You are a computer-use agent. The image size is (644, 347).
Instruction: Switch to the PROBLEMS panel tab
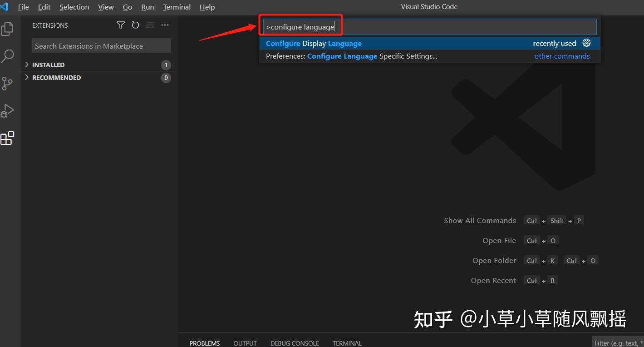(x=205, y=343)
